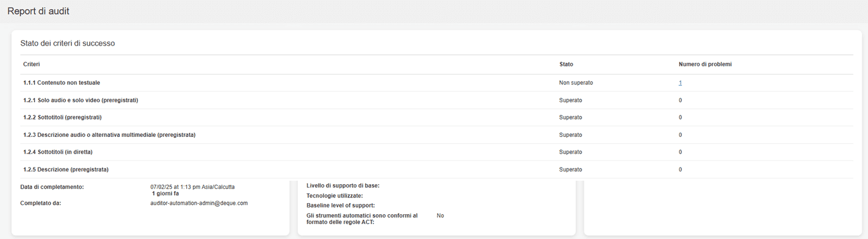Click the Tecnologie utilizzate label

(334, 196)
